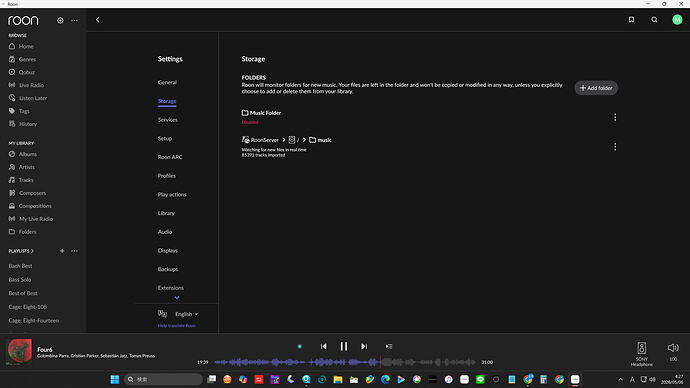Open settings gear icon next to Roon logo
The width and height of the screenshot is (690, 388).
point(60,20)
